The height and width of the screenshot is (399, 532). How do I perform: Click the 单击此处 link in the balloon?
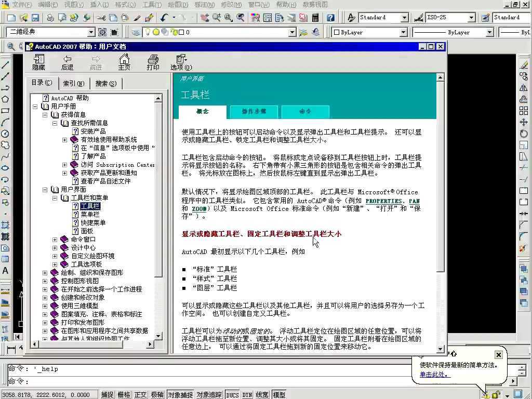tap(435, 375)
